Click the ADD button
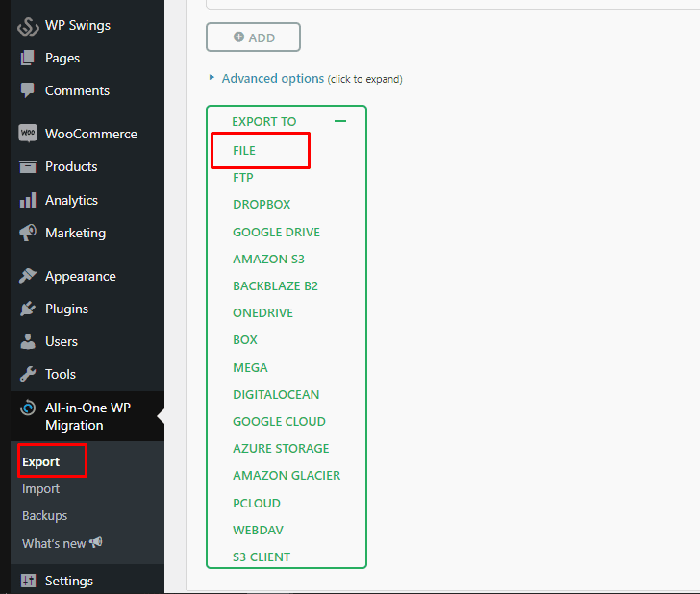Image resolution: width=700 pixels, height=594 pixels. (x=253, y=37)
